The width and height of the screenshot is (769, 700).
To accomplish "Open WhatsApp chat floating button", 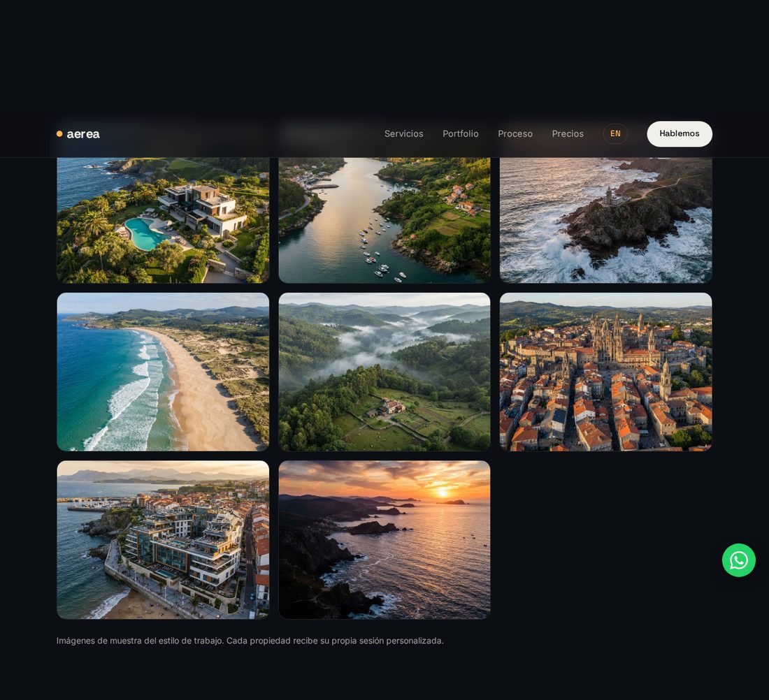I will tap(739, 560).
